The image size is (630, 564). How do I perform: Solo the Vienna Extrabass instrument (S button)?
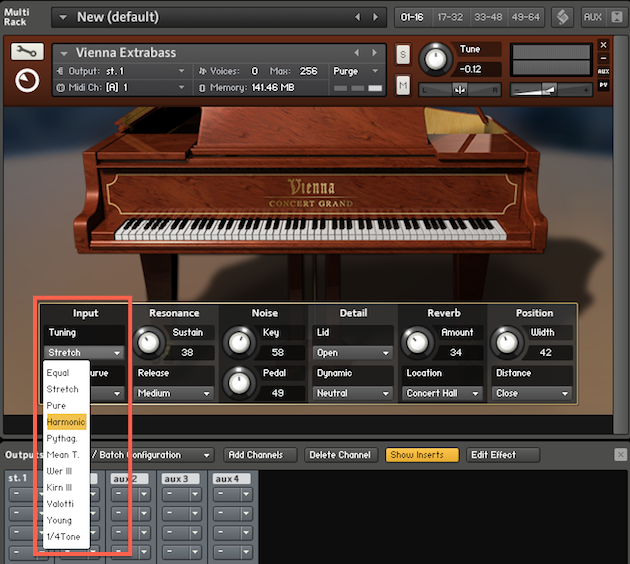(x=403, y=54)
